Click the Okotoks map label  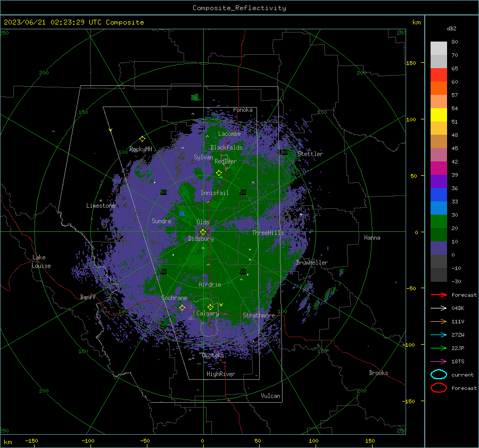click(213, 355)
